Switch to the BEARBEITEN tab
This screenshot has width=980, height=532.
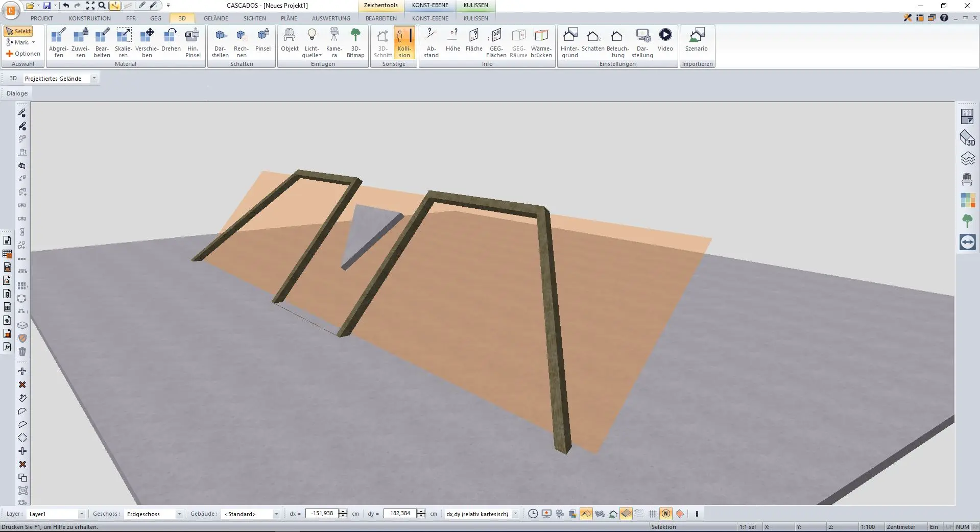381,18
